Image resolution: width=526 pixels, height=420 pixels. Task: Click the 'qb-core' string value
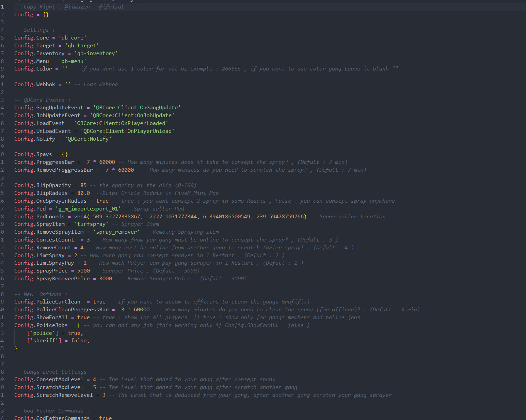pyautogui.click(x=72, y=38)
